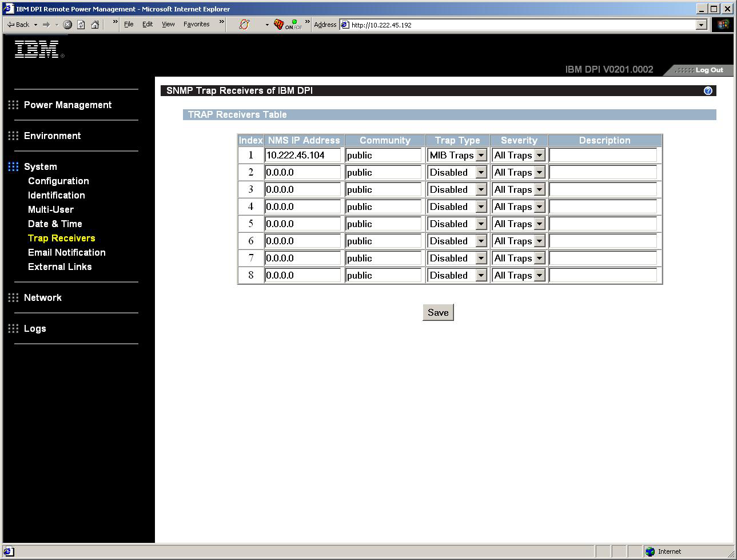The image size is (737, 560).
Task: Open row 3 Trap Type dropdown
Action: click(x=457, y=189)
